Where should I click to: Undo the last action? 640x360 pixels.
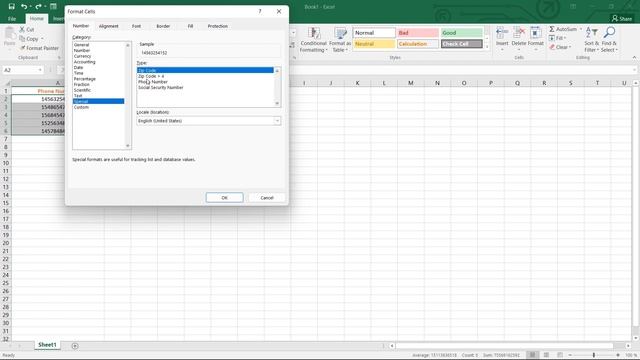pos(24,7)
